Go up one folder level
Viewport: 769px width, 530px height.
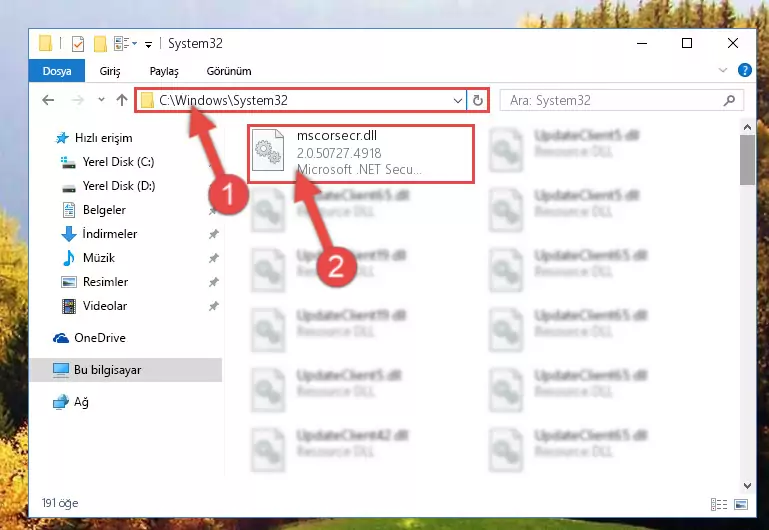(122, 100)
